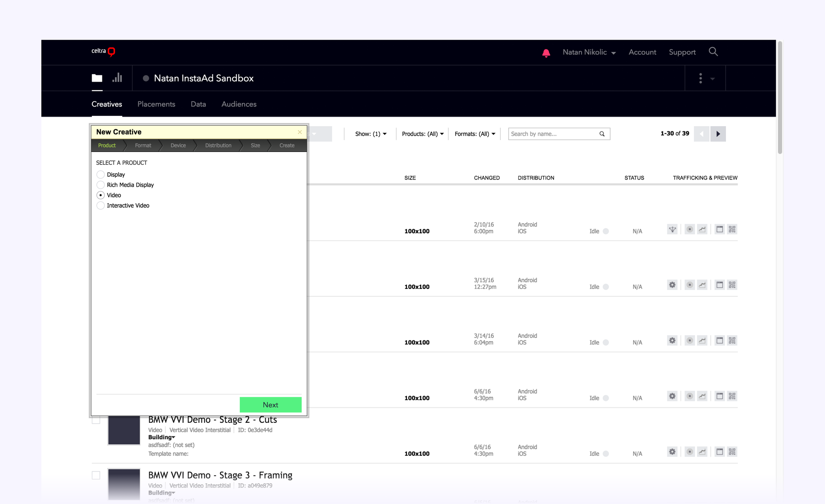
Task: Go to the Audiences tab
Action: coord(239,104)
